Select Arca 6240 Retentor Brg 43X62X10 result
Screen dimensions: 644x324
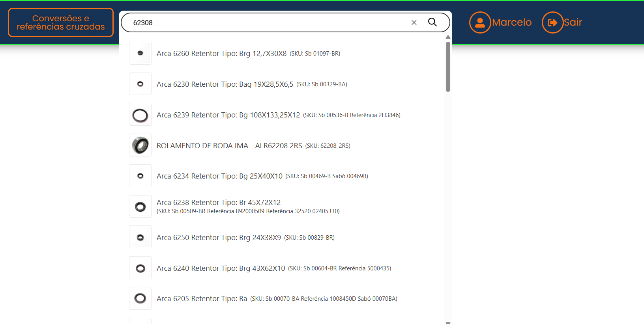[221, 268]
